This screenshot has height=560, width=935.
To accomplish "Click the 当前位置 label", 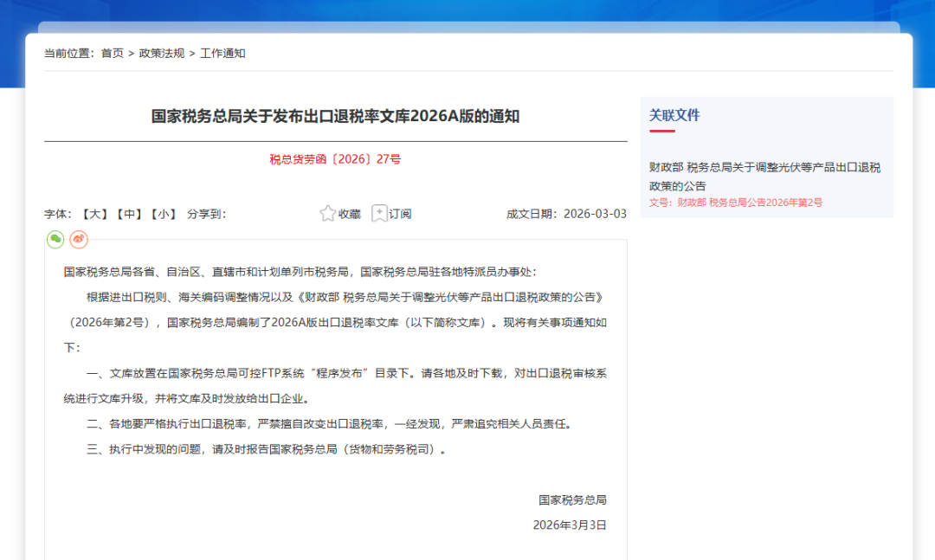I will [x=69, y=53].
